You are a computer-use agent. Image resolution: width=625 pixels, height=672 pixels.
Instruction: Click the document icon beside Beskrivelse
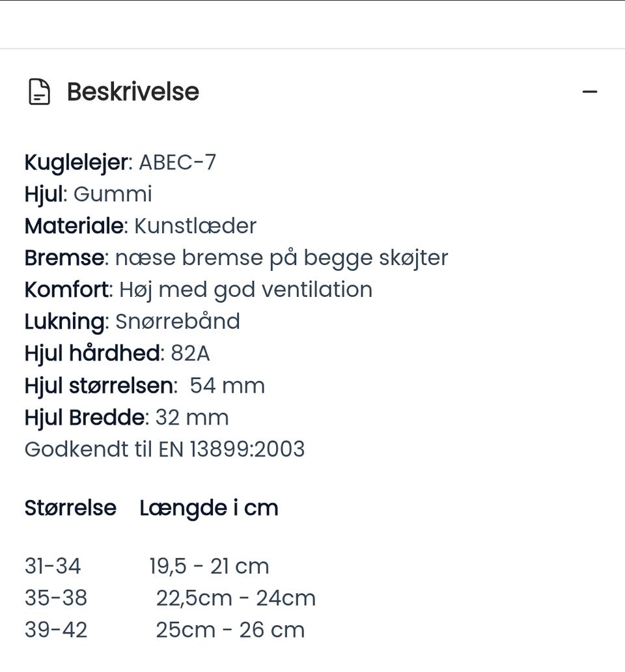click(x=40, y=92)
